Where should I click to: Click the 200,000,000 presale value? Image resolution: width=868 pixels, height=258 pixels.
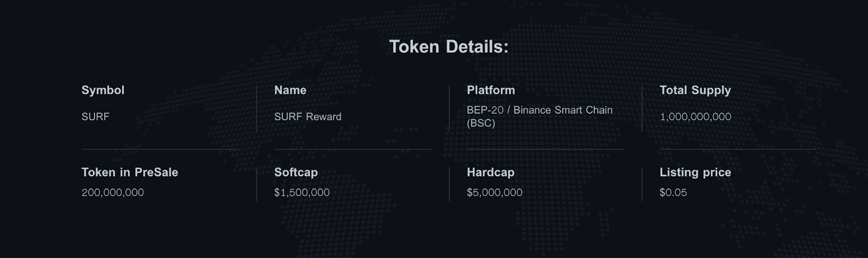[x=113, y=192]
